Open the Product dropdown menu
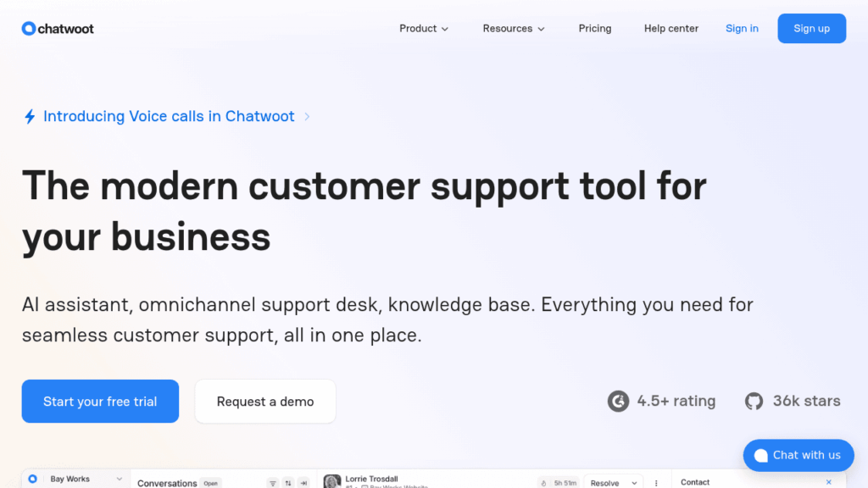 coord(424,28)
